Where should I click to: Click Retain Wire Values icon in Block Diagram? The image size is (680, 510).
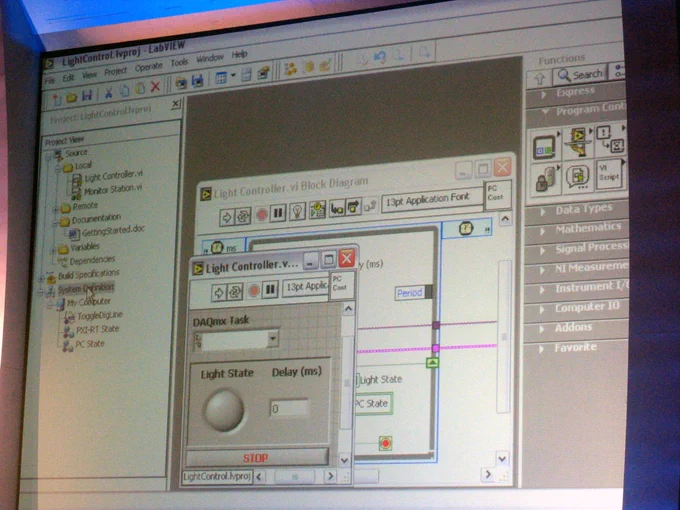pyautogui.click(x=317, y=210)
